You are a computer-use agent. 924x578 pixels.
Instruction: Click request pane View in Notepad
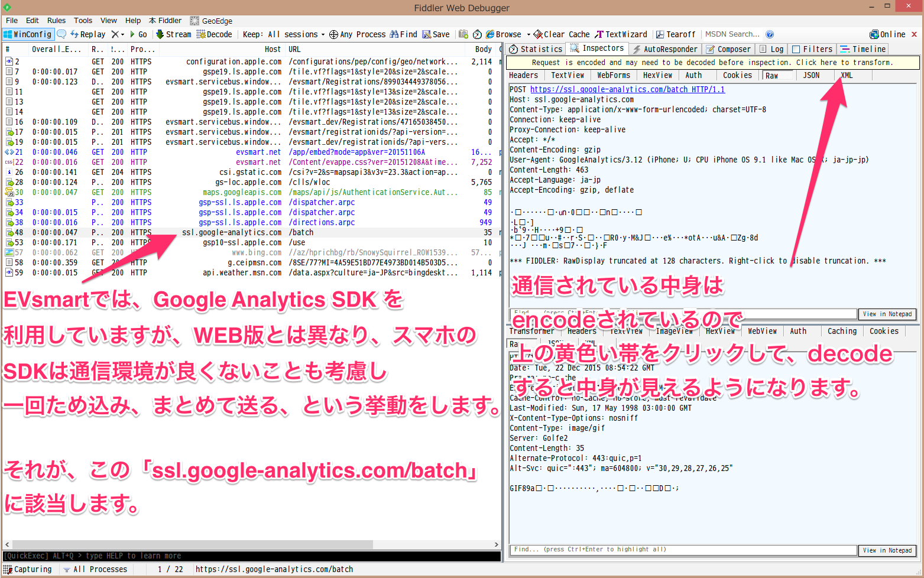(887, 314)
